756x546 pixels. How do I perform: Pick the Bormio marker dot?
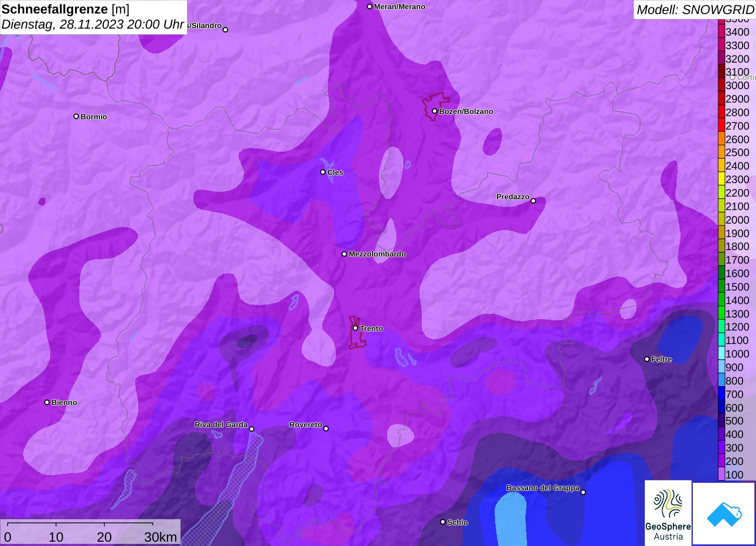coord(76,116)
